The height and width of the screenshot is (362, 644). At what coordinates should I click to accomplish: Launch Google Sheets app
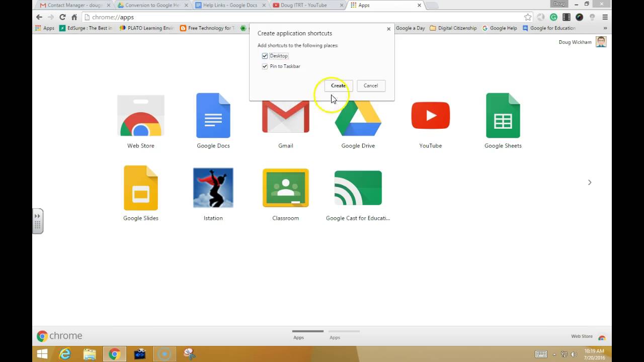[x=503, y=115]
